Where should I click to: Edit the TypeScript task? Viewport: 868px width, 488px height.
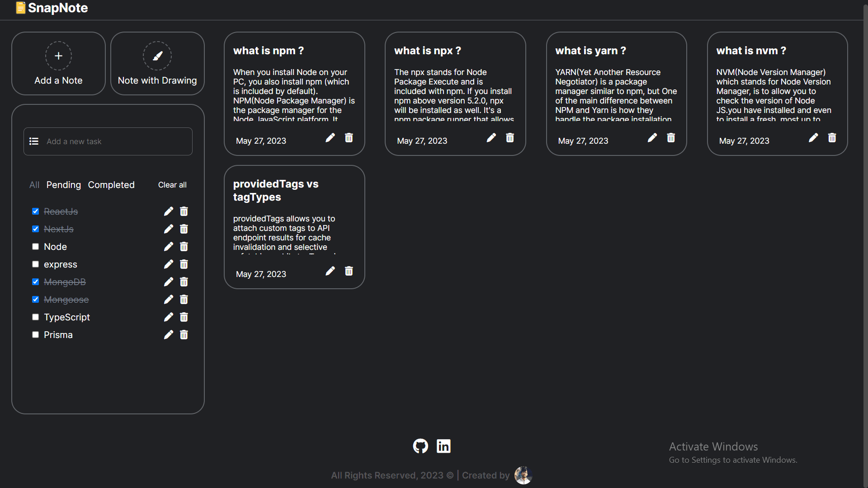coord(169,317)
